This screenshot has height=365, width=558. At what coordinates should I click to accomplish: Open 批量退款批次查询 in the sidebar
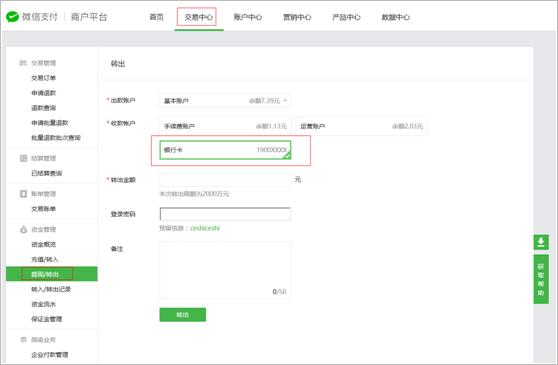pos(56,138)
